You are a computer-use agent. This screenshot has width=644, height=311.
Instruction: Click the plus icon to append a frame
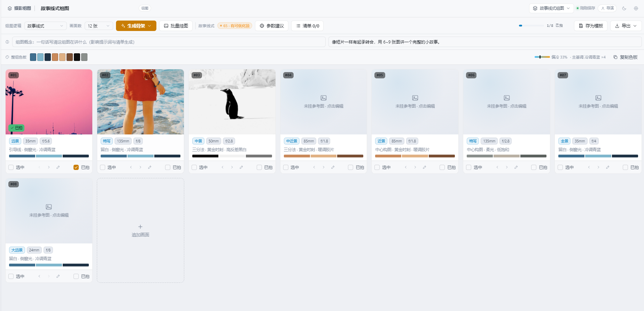tap(140, 226)
